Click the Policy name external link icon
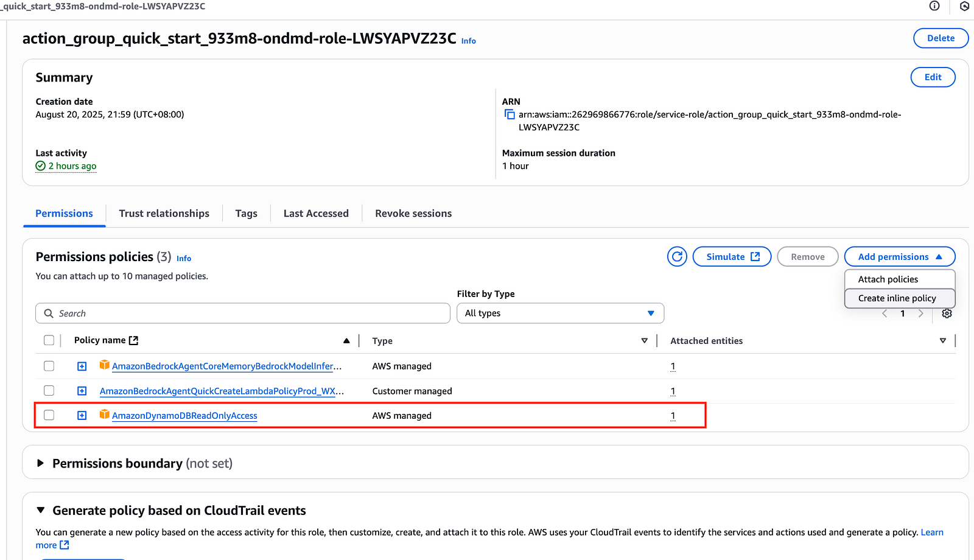Viewport: 974px width, 560px height. pyautogui.click(x=134, y=340)
